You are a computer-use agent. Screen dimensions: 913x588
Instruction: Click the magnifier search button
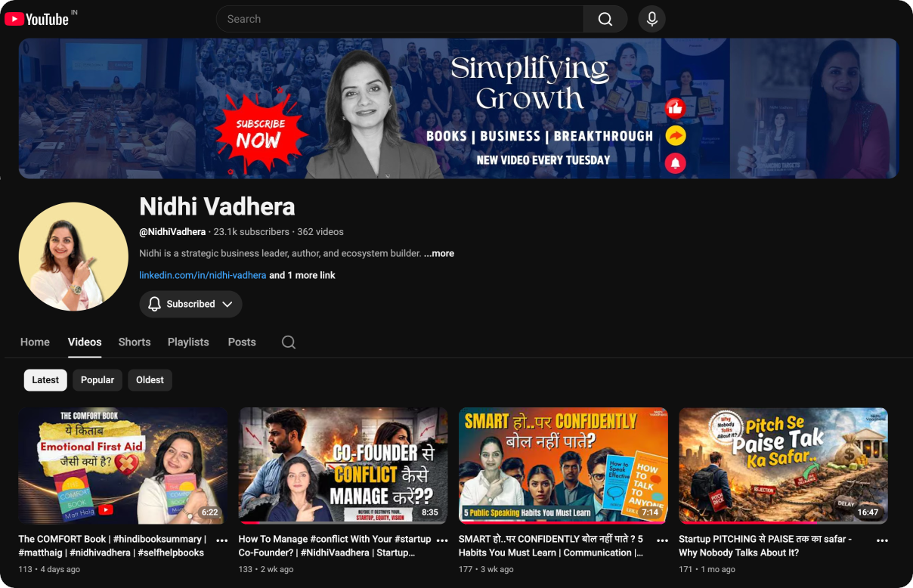[x=605, y=19]
